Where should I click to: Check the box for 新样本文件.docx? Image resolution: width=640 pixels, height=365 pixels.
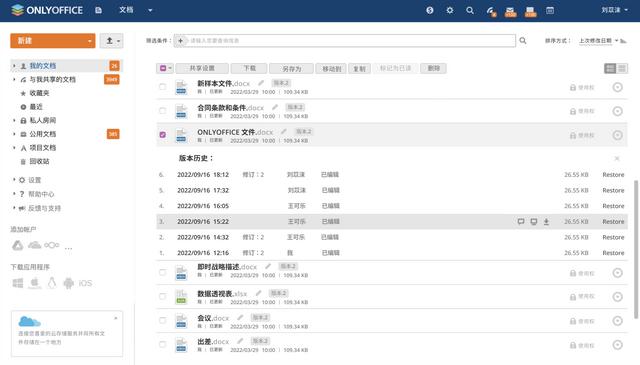point(162,87)
